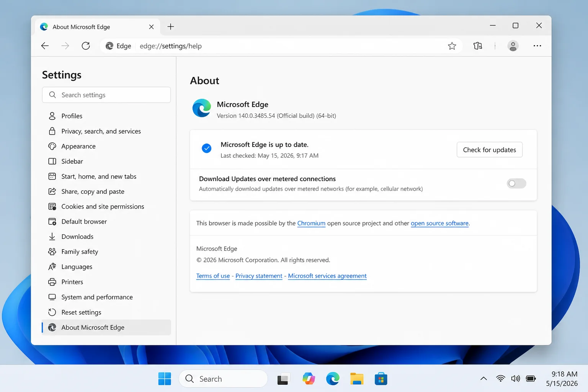This screenshot has width=588, height=392.
Task: Open the Chromium link
Action: click(x=311, y=223)
